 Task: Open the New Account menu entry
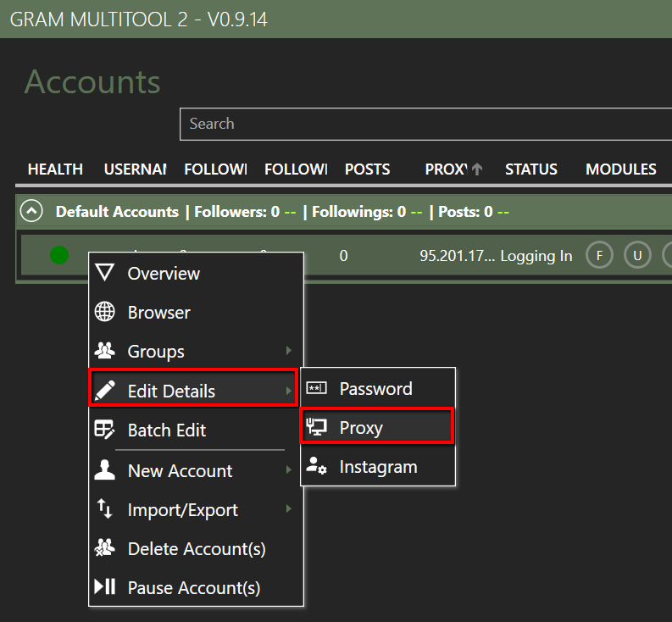click(196, 470)
